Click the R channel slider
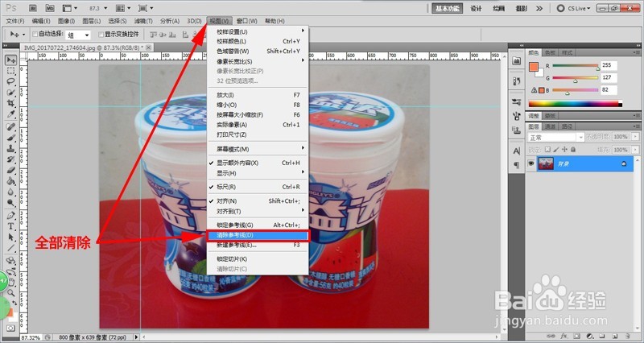This screenshot has width=644, height=343. 575,66
